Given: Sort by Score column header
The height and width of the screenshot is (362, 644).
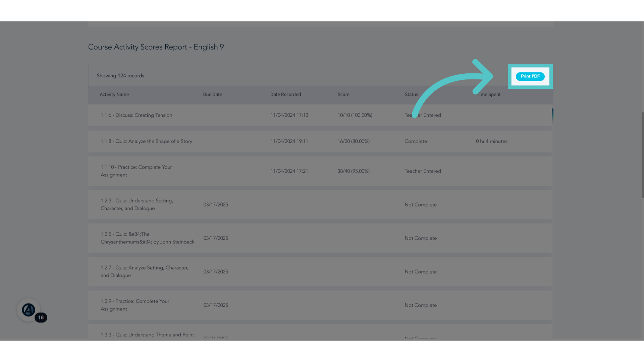Looking at the screenshot, I should click(343, 95).
